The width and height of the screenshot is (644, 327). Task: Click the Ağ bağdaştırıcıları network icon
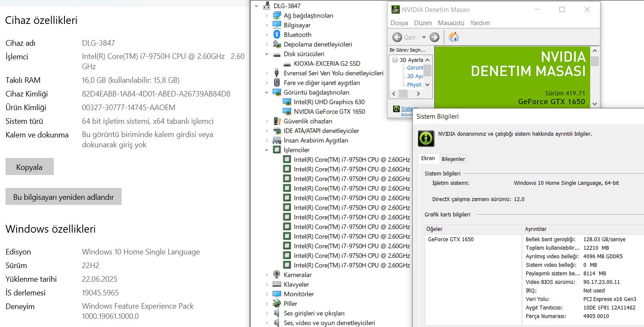(277, 15)
